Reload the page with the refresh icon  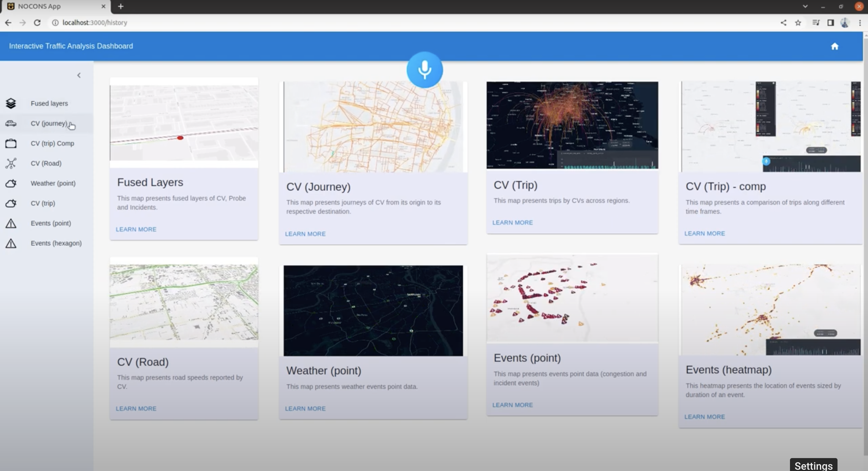37,22
